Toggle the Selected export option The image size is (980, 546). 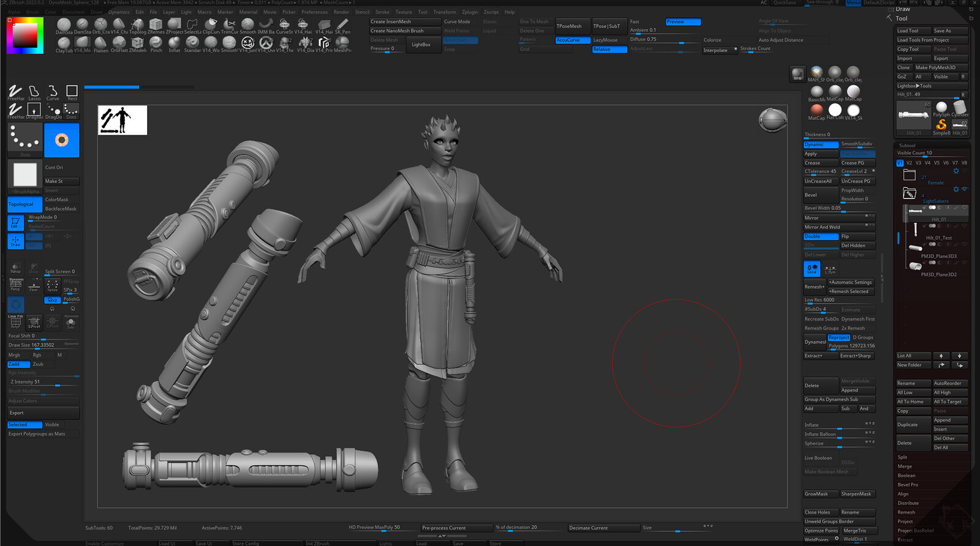tap(24, 425)
